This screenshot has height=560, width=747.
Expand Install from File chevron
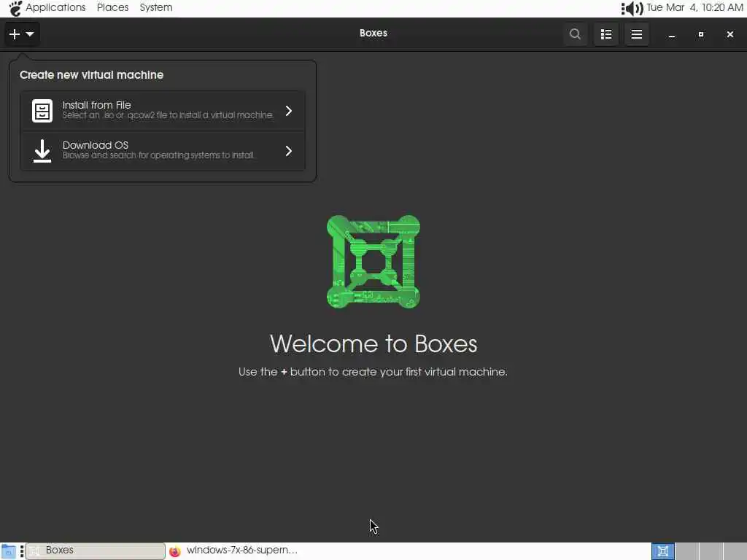289,111
